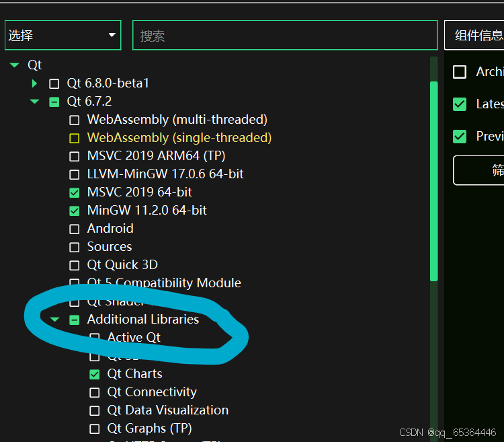Uncheck MSVC 2019 64-bit
The height and width of the screenshot is (442, 504).
click(74, 193)
